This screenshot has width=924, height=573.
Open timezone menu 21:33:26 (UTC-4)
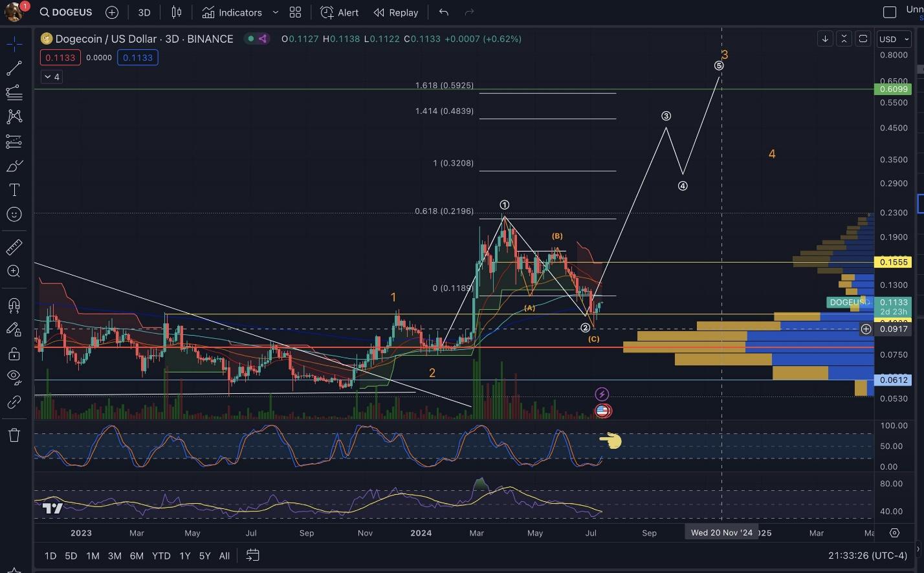pos(868,556)
